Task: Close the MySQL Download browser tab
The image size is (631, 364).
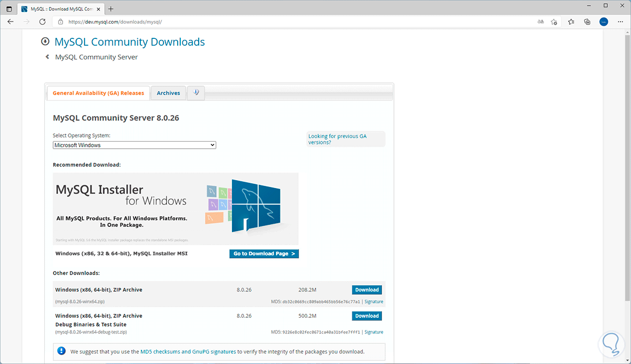Action: (98, 9)
